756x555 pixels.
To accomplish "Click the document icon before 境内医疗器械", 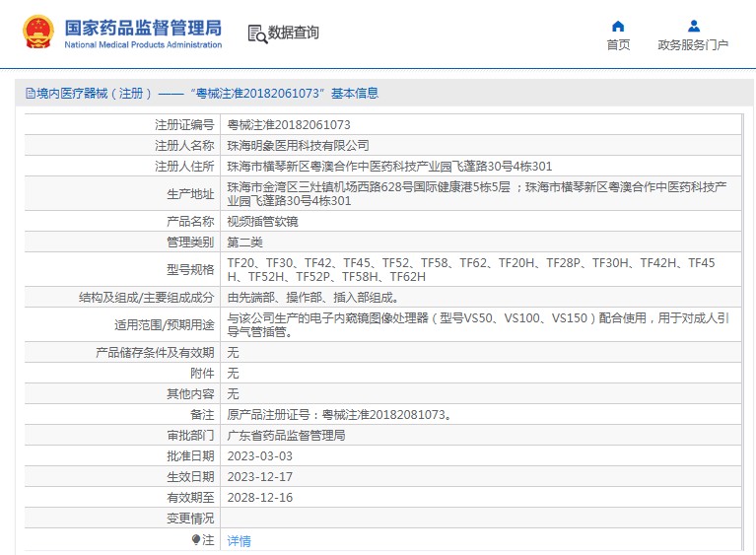I will [31, 93].
